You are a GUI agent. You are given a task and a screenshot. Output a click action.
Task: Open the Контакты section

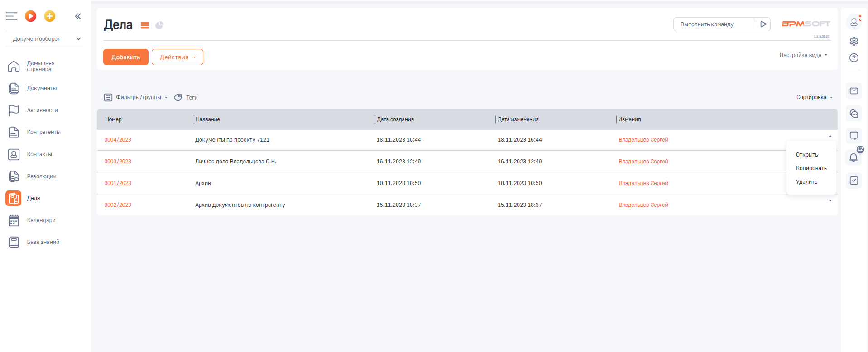pos(39,154)
